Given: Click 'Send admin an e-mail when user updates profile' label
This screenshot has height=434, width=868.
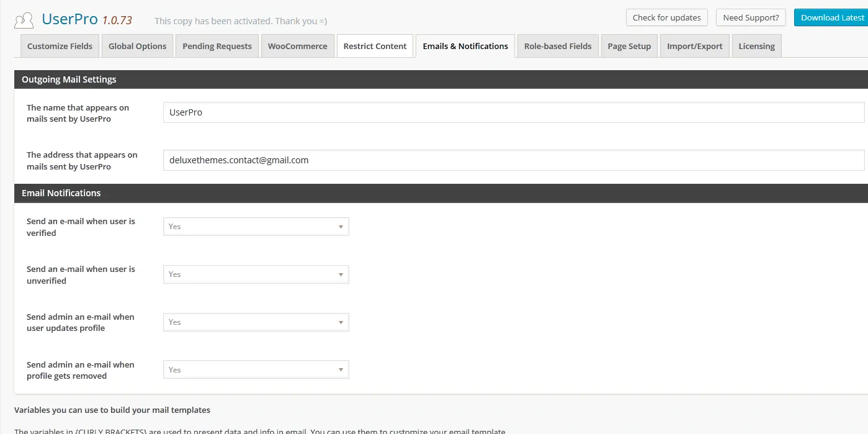Looking at the screenshot, I should [x=81, y=322].
